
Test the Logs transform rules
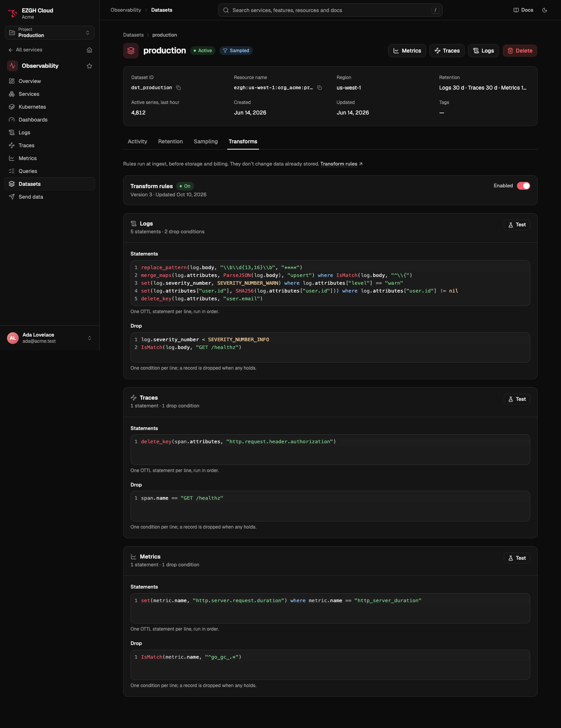[x=517, y=225]
